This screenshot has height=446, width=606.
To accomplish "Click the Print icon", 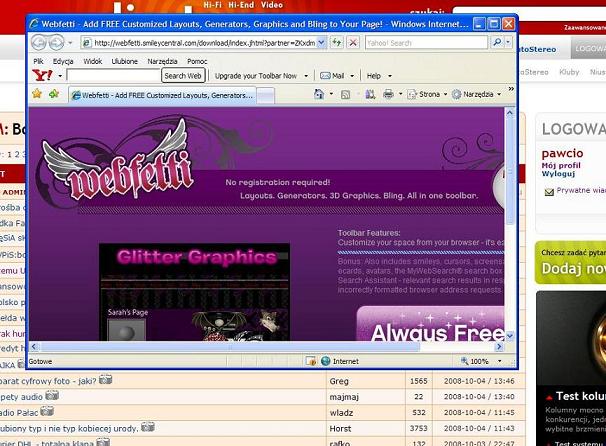I will (388, 94).
